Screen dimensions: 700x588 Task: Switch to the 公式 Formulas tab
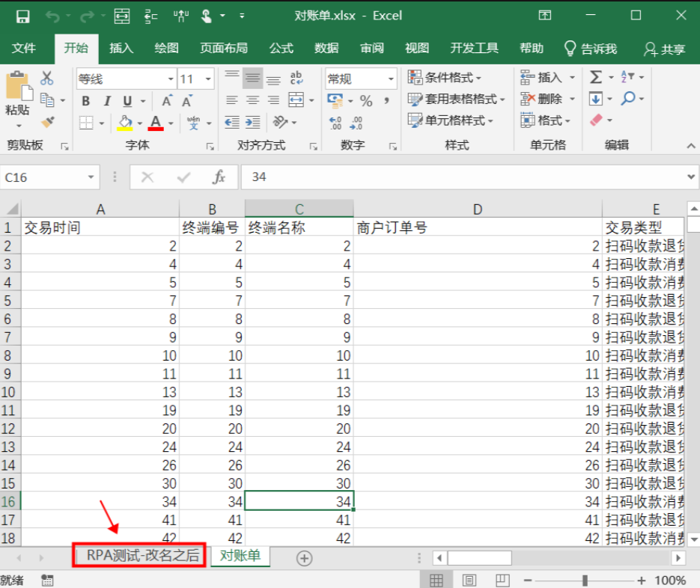[x=281, y=48]
